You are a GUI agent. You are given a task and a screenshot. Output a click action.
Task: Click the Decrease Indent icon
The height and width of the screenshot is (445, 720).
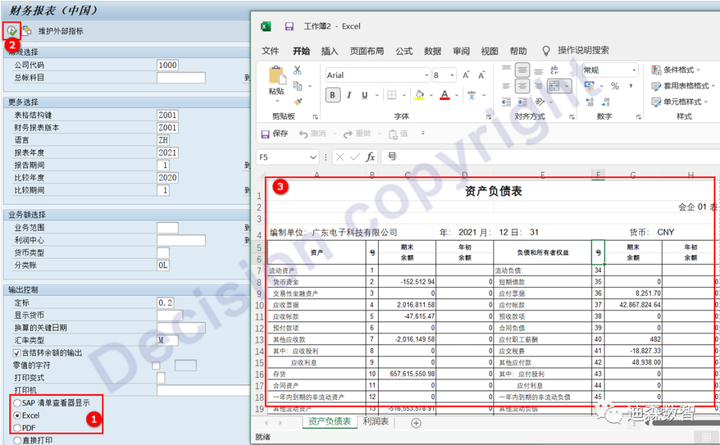click(506, 102)
